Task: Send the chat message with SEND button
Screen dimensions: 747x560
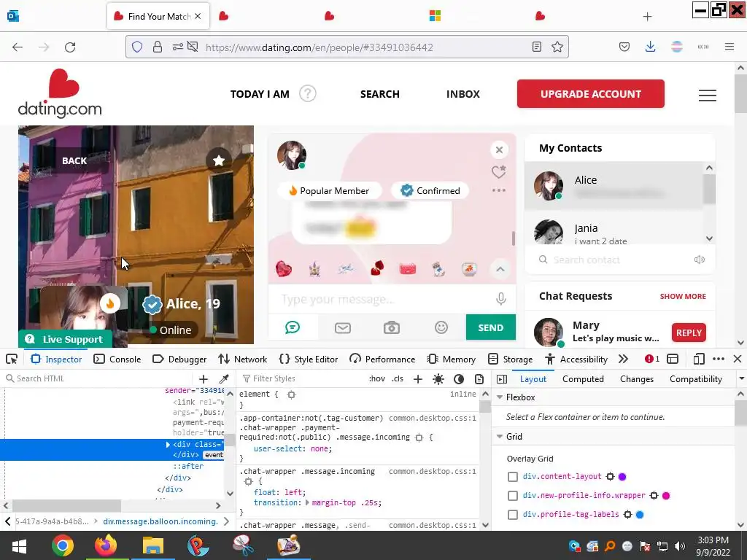Action: (491, 327)
